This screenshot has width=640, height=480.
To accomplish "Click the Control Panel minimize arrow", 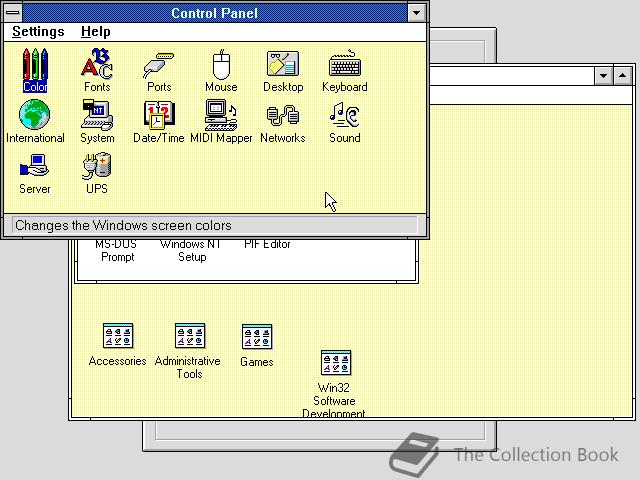I will coord(416,13).
